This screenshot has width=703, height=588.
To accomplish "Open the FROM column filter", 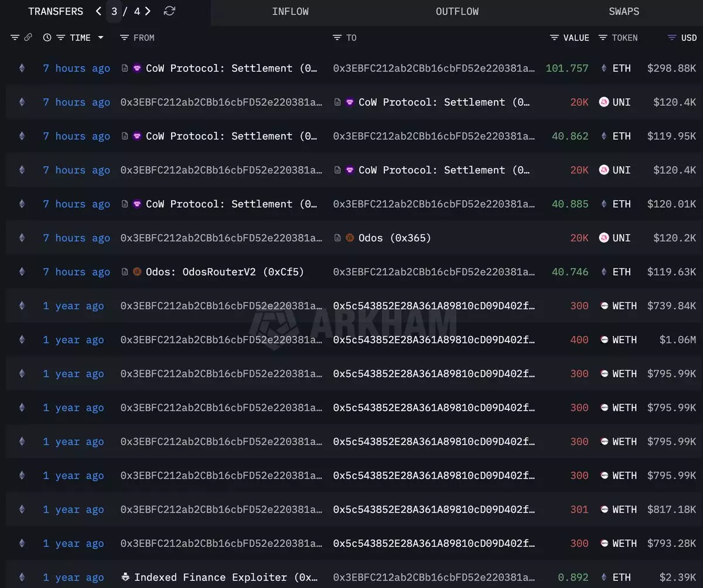I will tap(124, 37).
